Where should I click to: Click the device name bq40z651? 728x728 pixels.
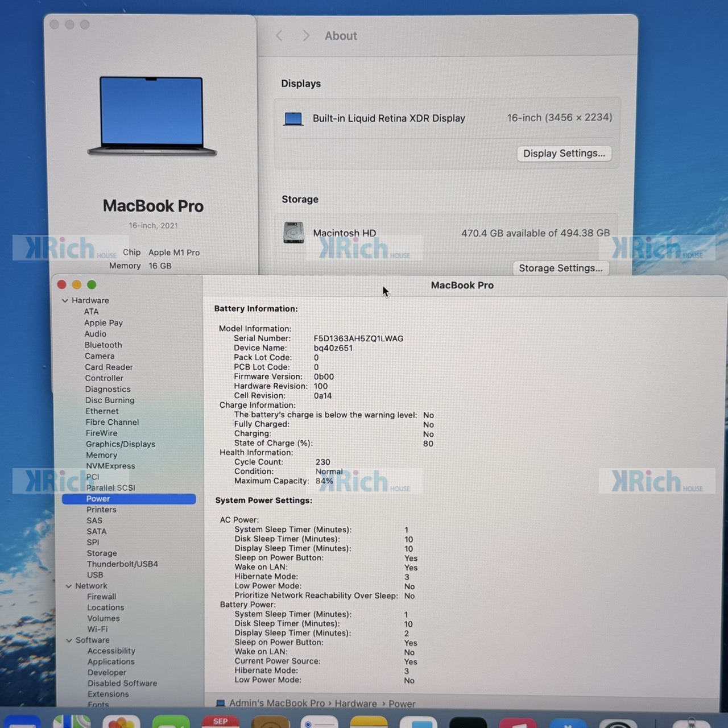click(333, 348)
